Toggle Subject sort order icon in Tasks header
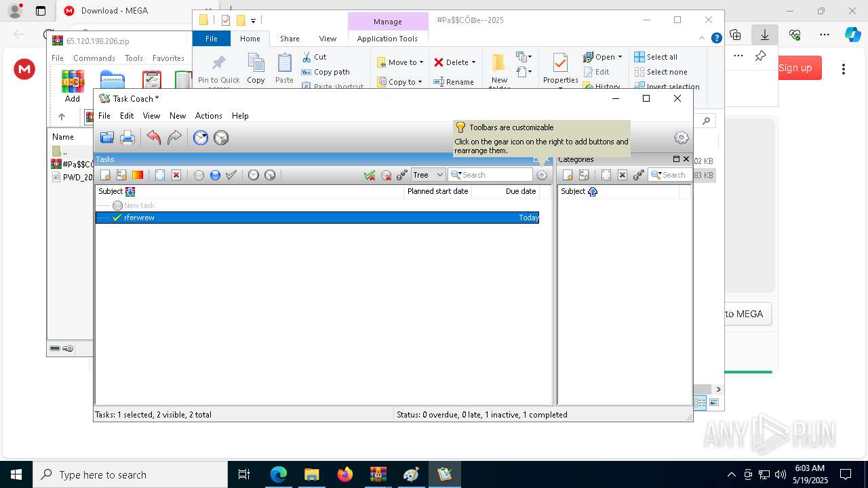Screen dimensions: 868x488 point(130,192)
